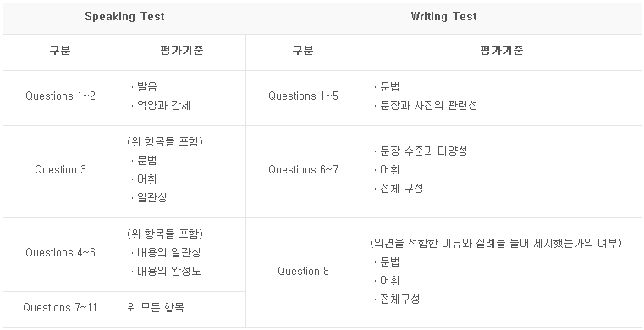Image resolution: width=644 pixels, height=330 pixels.
Task: Click 전체 구성 under Questions 6~7
Action: click(401, 188)
